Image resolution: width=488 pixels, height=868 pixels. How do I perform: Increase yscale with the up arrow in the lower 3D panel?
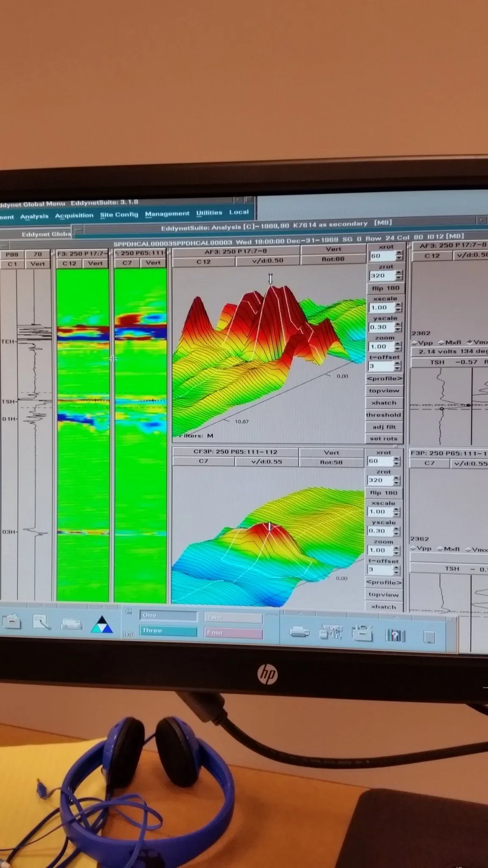pyautogui.click(x=396, y=529)
